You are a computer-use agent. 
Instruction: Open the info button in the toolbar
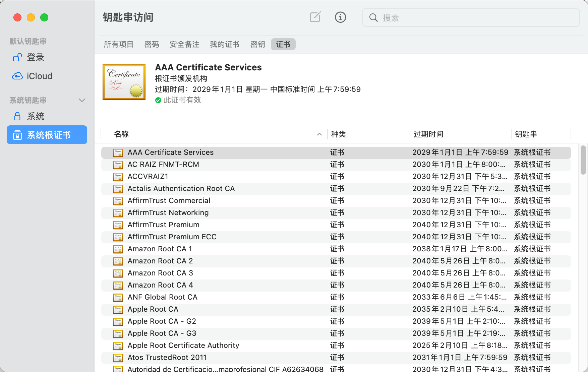coord(340,17)
